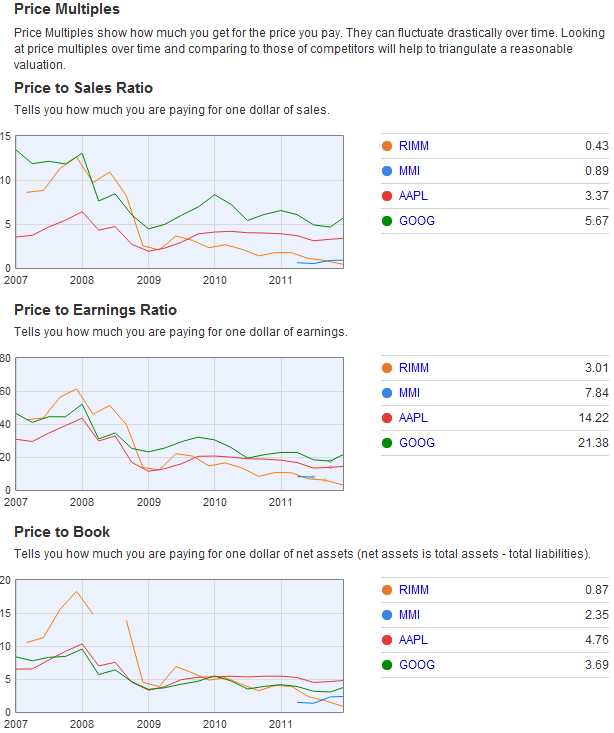Image resolution: width=614 pixels, height=733 pixels.
Task: Open the RIMM link in Price to Sales legend
Action: click(413, 146)
